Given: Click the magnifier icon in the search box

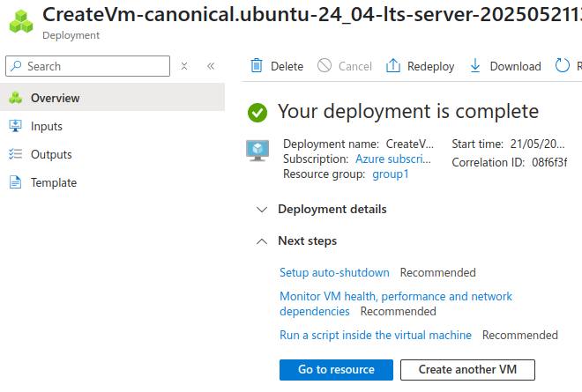Looking at the screenshot, I should click(x=16, y=66).
